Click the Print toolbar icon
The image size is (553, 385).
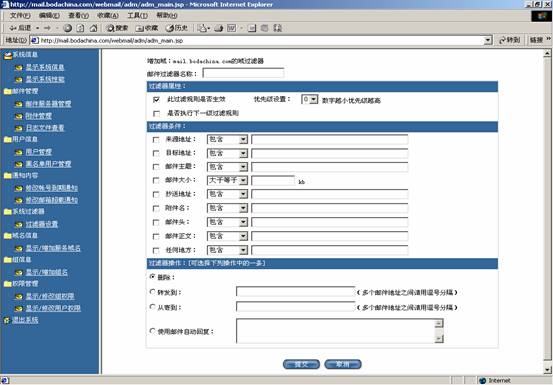219,28
